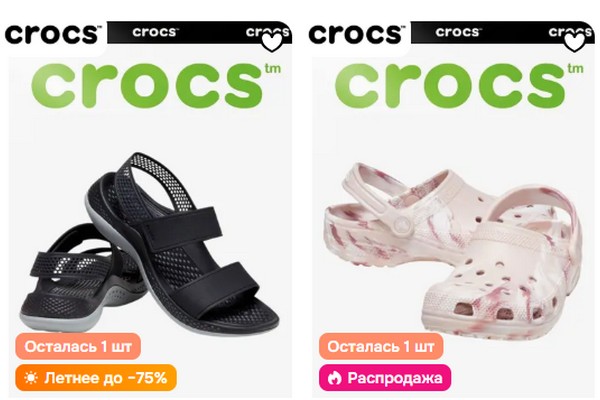Open the 'Летнее до −75%' promotion badge

pos(96,378)
